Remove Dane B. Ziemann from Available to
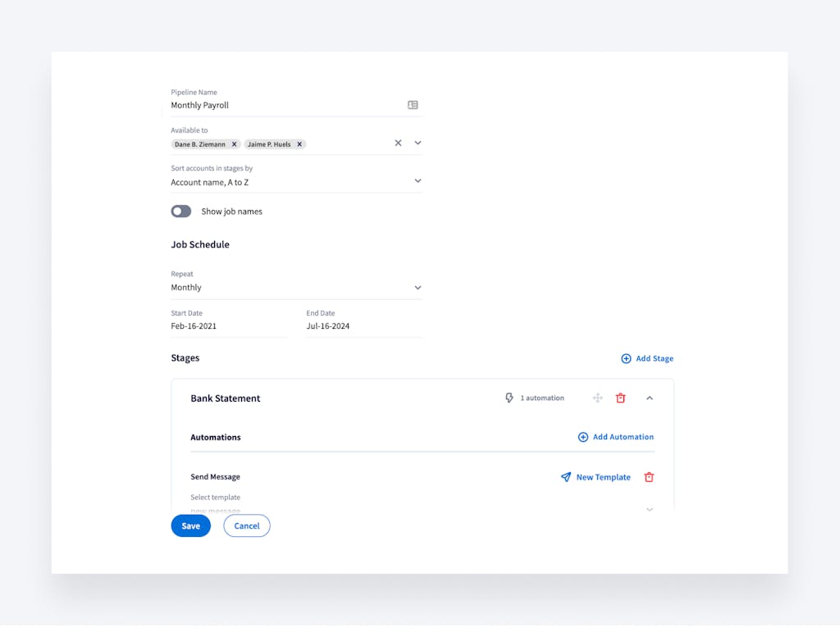Image resolution: width=840 pixels, height=632 pixels. pyautogui.click(x=234, y=143)
